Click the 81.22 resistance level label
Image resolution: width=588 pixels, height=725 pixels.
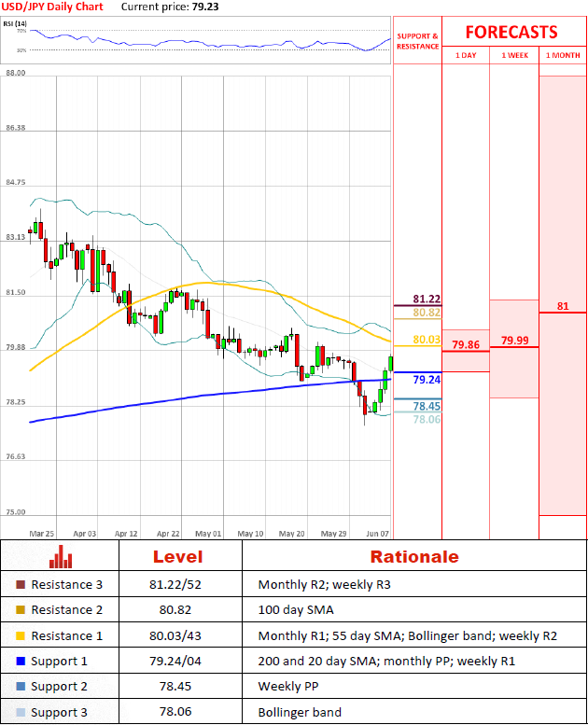pos(427,299)
